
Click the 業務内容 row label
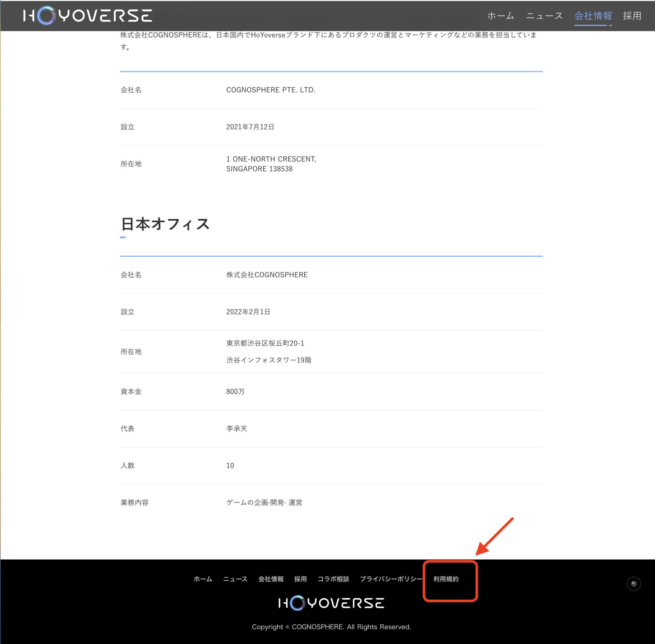pos(134,502)
